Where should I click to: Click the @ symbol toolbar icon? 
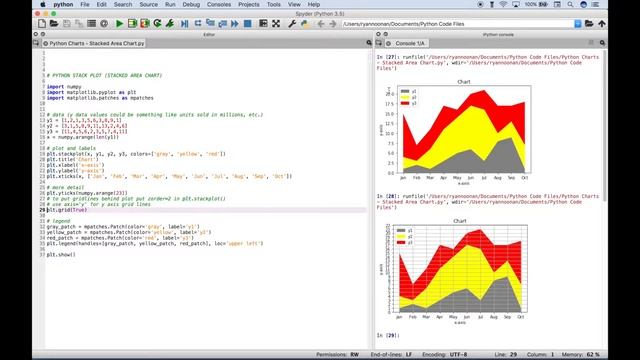(x=104, y=24)
